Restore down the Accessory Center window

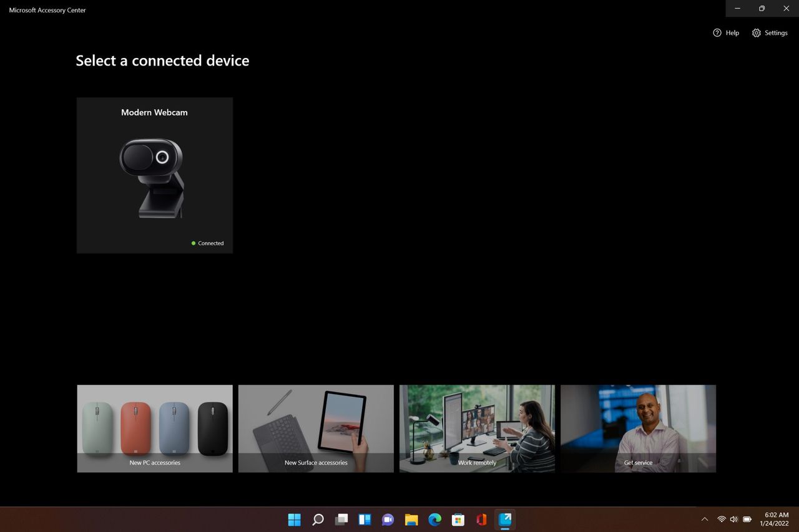[x=762, y=8]
